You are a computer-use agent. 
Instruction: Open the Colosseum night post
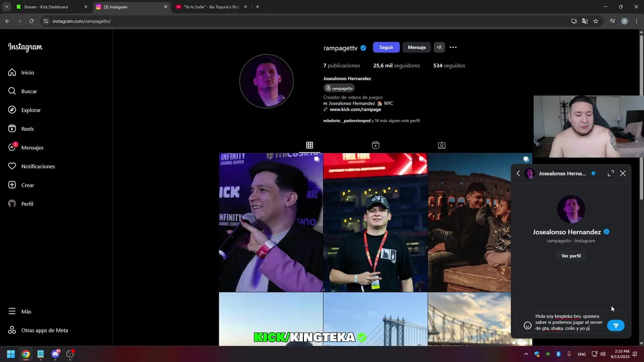click(469, 222)
